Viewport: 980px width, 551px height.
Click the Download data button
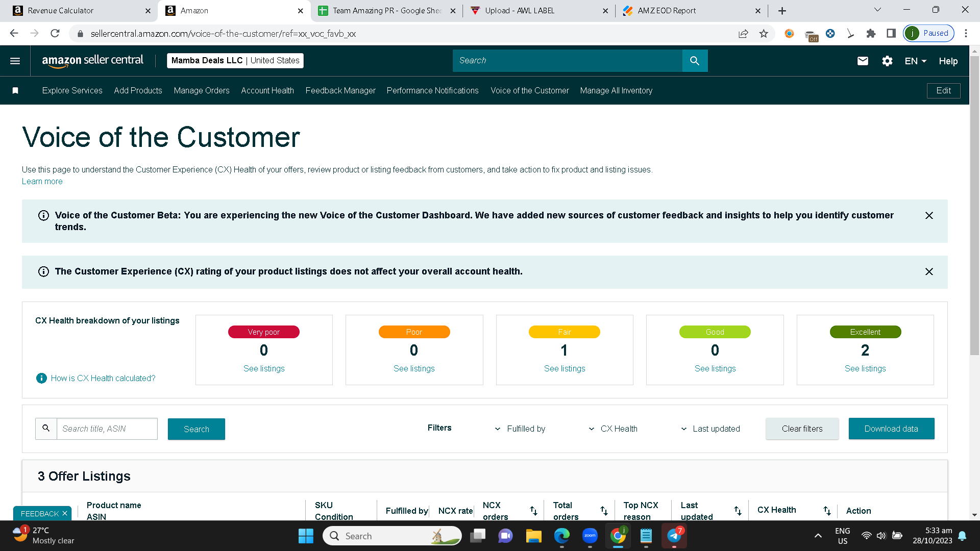(891, 429)
